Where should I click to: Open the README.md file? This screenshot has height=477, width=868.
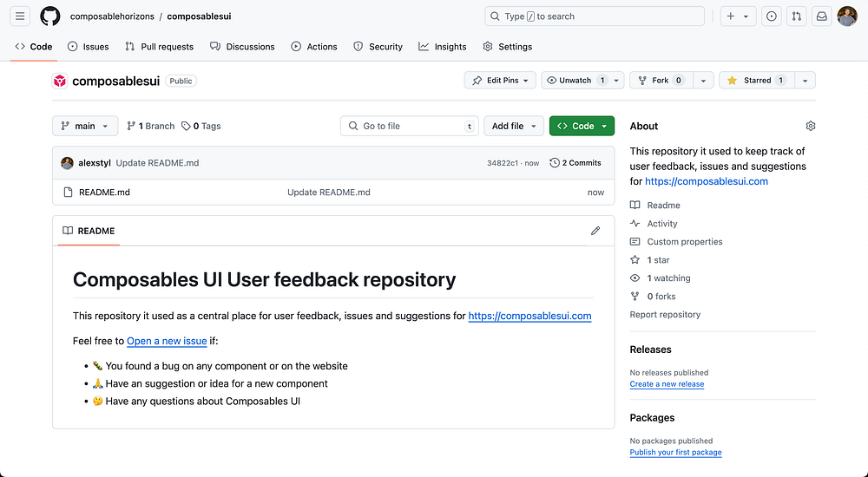click(104, 193)
